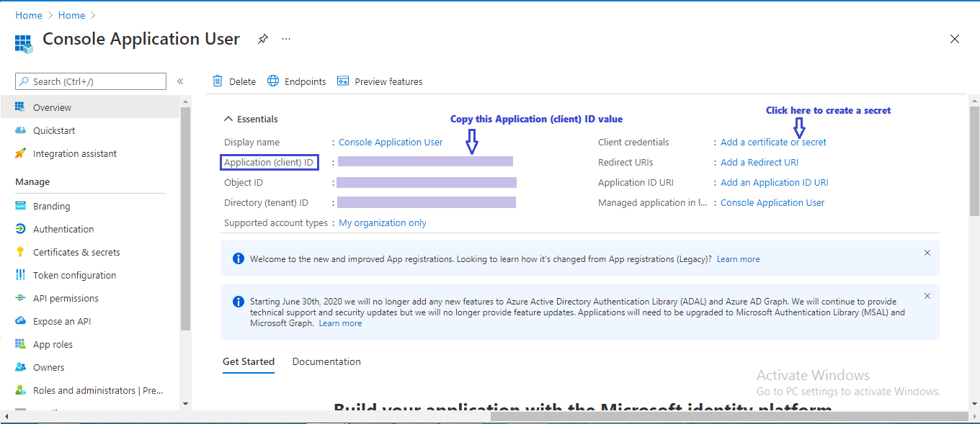Collapse the left navigation pane
The height and width of the screenshot is (424, 980).
(180, 81)
